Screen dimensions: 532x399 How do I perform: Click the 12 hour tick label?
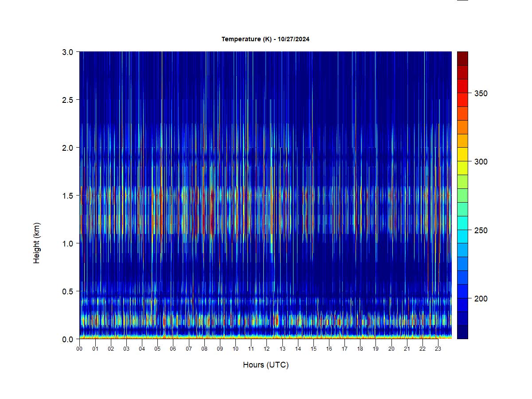click(266, 349)
